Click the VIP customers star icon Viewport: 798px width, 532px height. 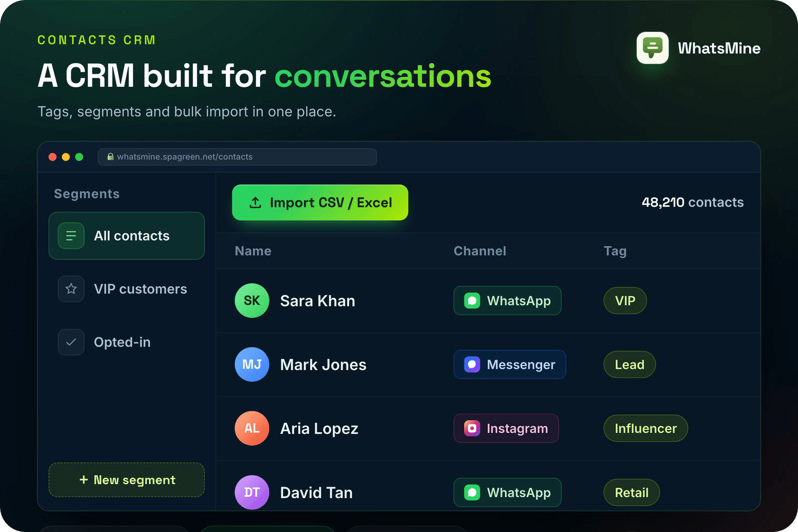pyautogui.click(x=71, y=289)
